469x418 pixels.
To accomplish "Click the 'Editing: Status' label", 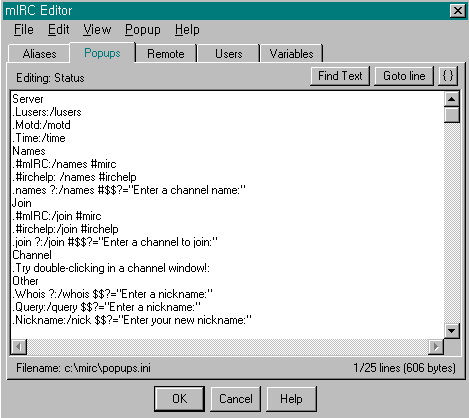I will click(50, 78).
